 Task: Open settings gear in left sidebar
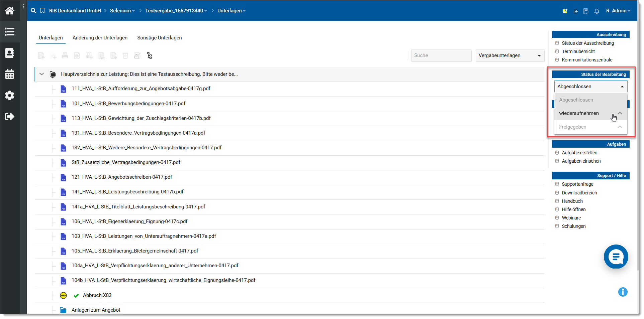[x=10, y=96]
